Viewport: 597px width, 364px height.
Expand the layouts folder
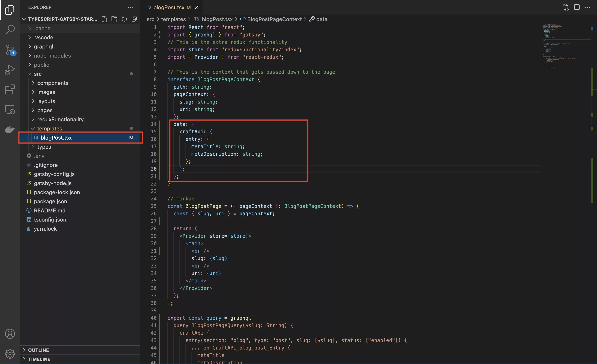coord(80,101)
